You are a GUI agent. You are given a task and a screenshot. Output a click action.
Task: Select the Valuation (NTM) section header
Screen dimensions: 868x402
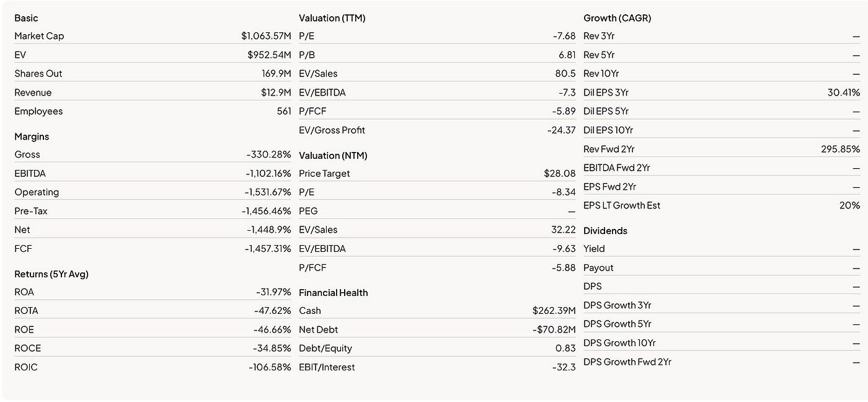(x=333, y=155)
